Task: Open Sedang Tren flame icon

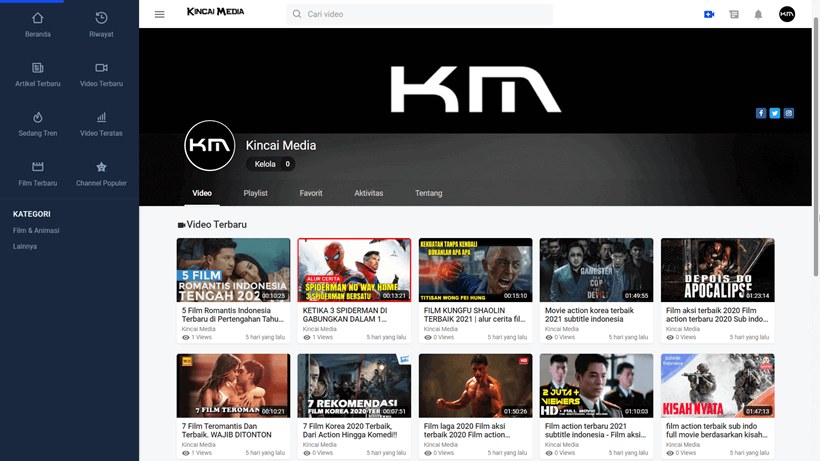Action: pos(38,118)
